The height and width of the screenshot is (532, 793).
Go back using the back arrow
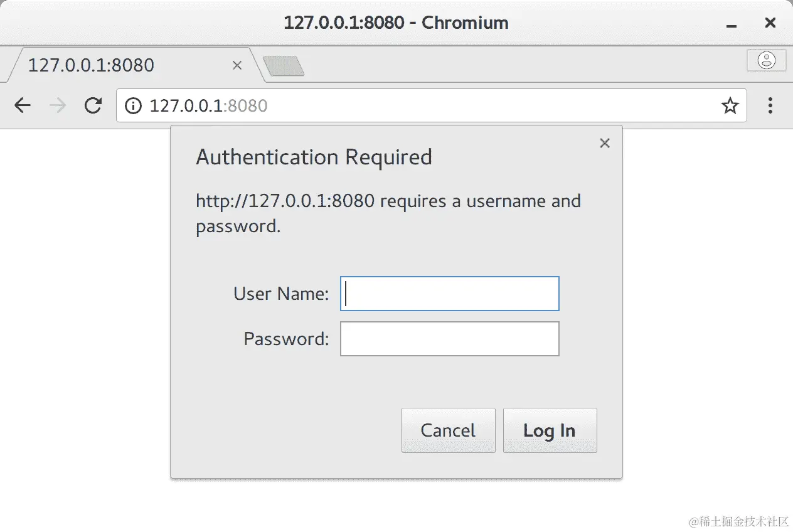coord(23,105)
